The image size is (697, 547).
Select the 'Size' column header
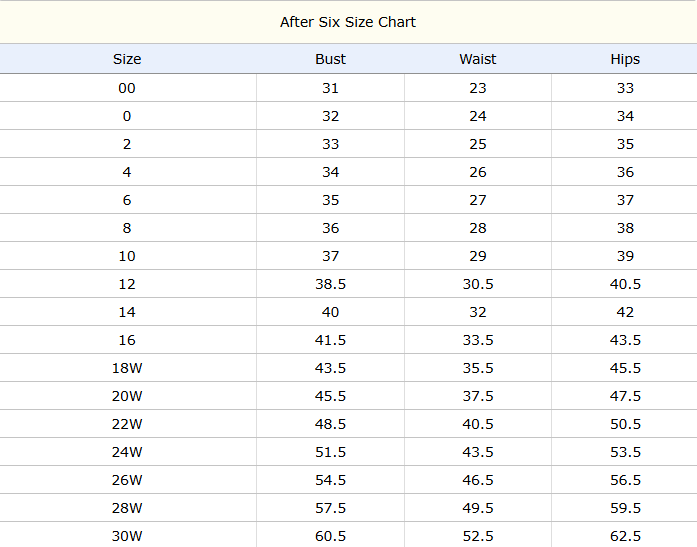pyautogui.click(x=127, y=59)
